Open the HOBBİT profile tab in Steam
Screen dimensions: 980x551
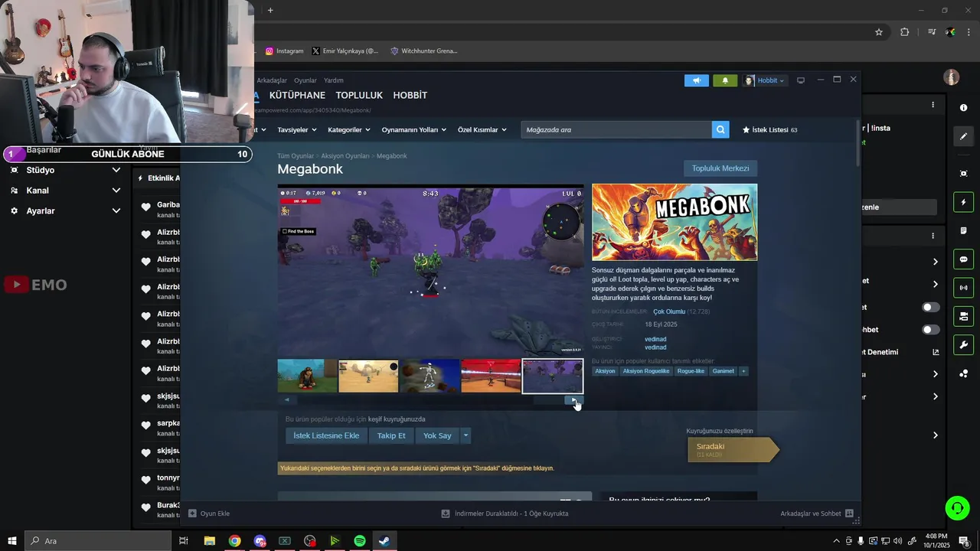click(x=410, y=96)
